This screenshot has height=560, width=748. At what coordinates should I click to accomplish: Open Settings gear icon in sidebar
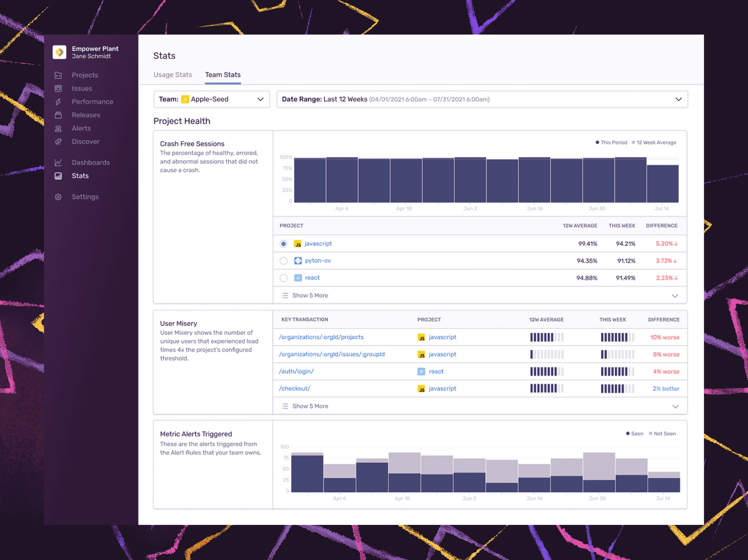[x=58, y=197]
